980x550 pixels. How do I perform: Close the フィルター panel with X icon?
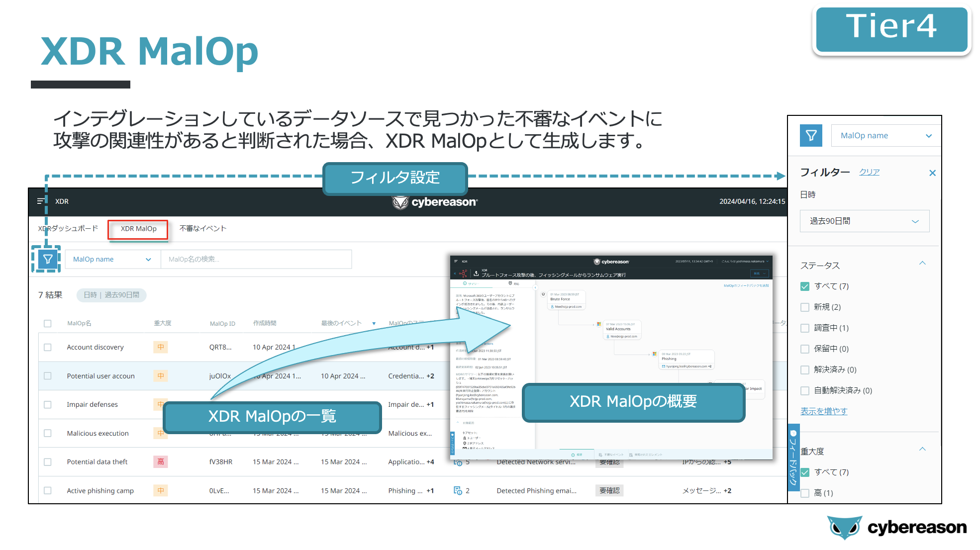[932, 173]
